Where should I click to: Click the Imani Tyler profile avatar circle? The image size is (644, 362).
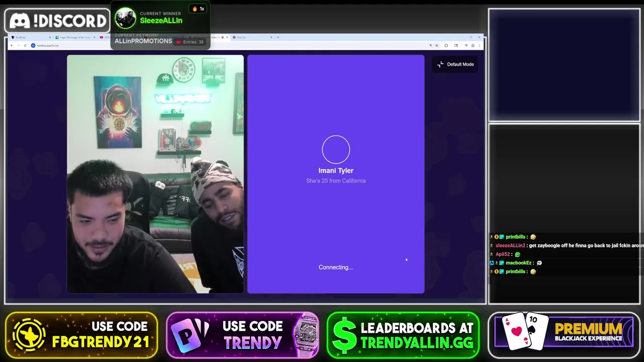click(336, 149)
